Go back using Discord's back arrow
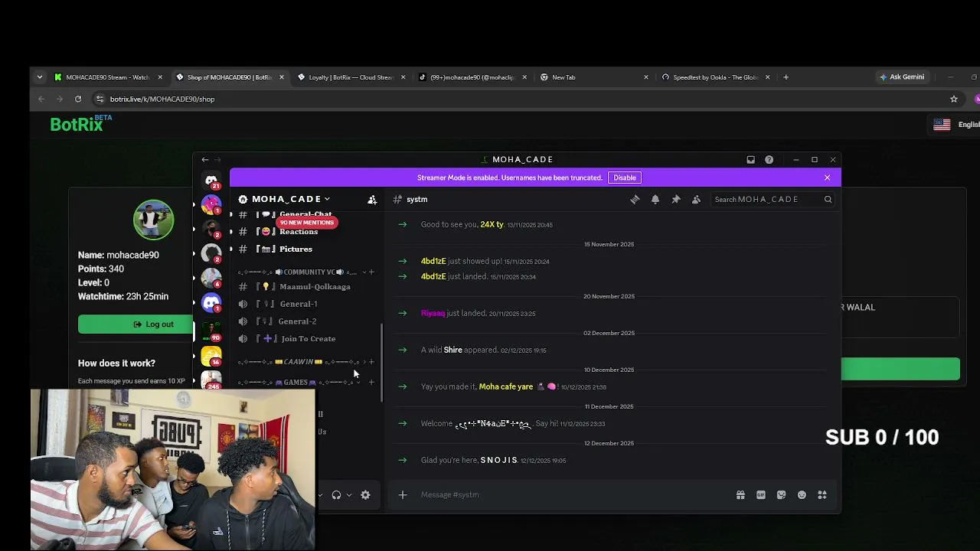 pyautogui.click(x=204, y=159)
